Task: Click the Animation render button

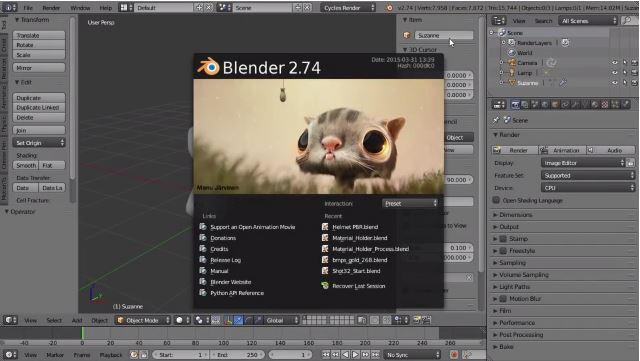Action: (562, 150)
